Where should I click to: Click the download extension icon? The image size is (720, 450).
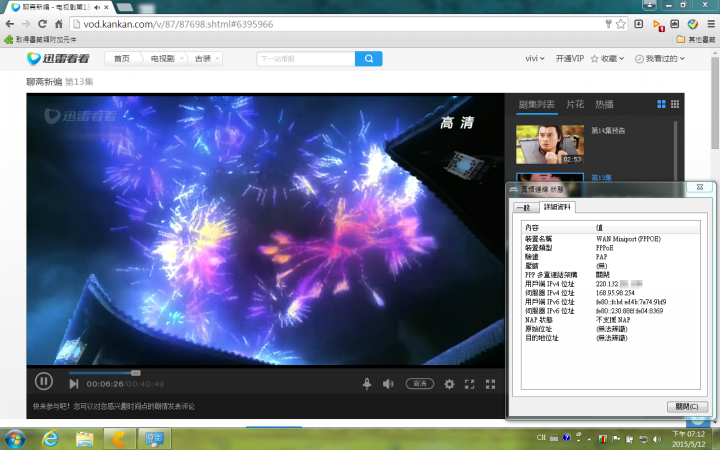pyautogui.click(x=639, y=24)
